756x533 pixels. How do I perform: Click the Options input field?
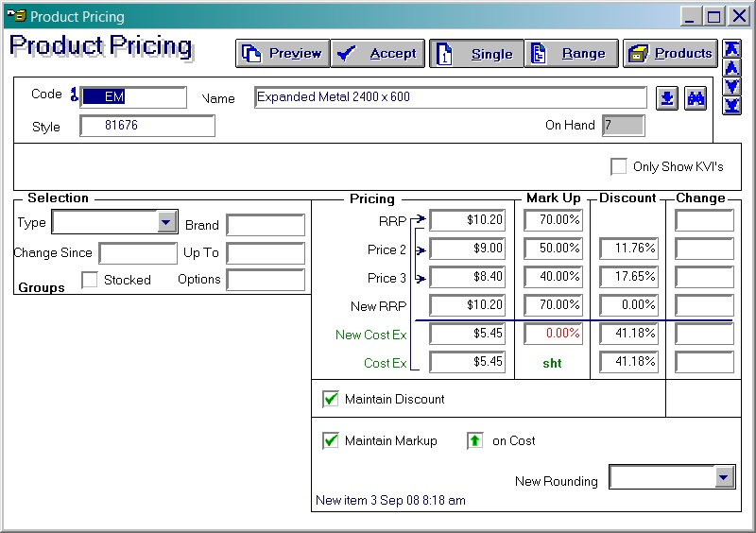pos(266,280)
